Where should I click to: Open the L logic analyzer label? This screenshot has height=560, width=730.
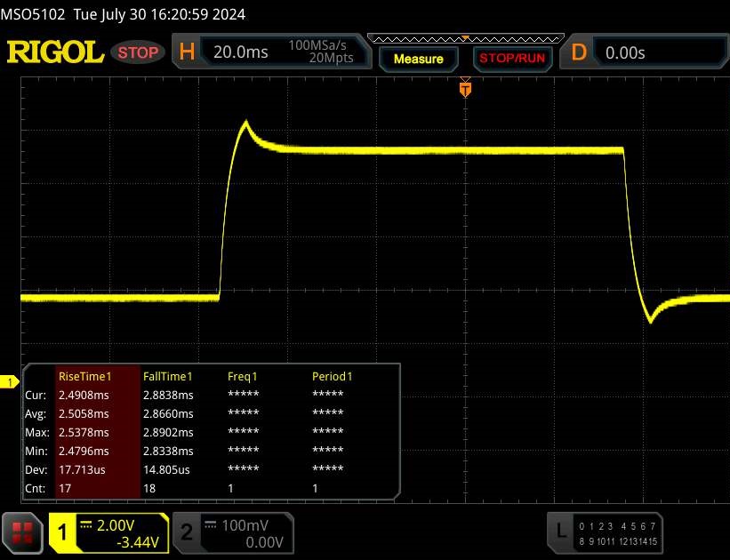561,532
